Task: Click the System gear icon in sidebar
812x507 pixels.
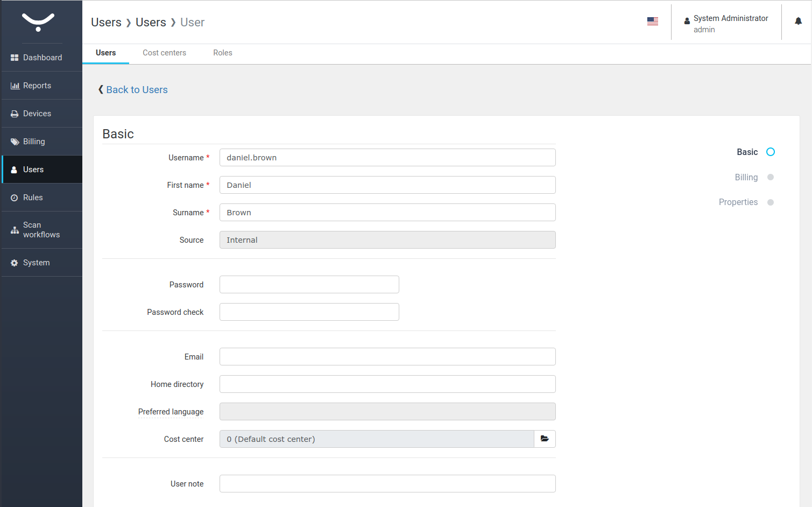Action: [15, 263]
